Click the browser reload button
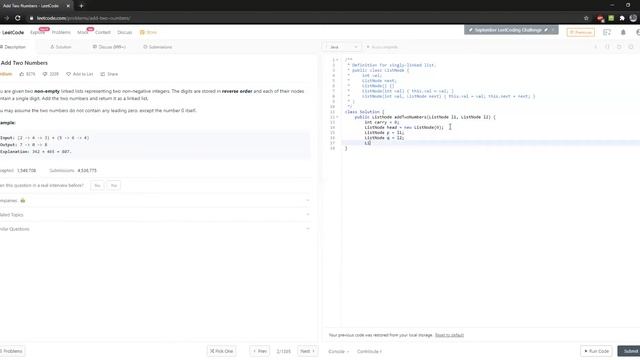The width and height of the screenshot is (640, 360). point(18,18)
